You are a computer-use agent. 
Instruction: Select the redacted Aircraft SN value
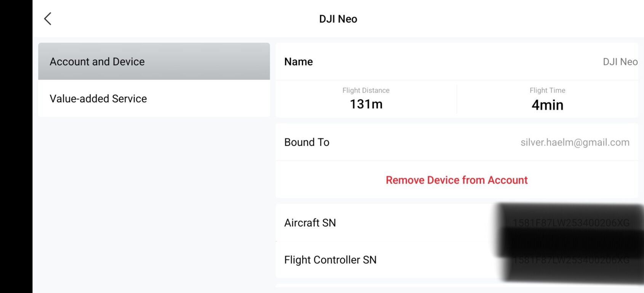point(570,223)
